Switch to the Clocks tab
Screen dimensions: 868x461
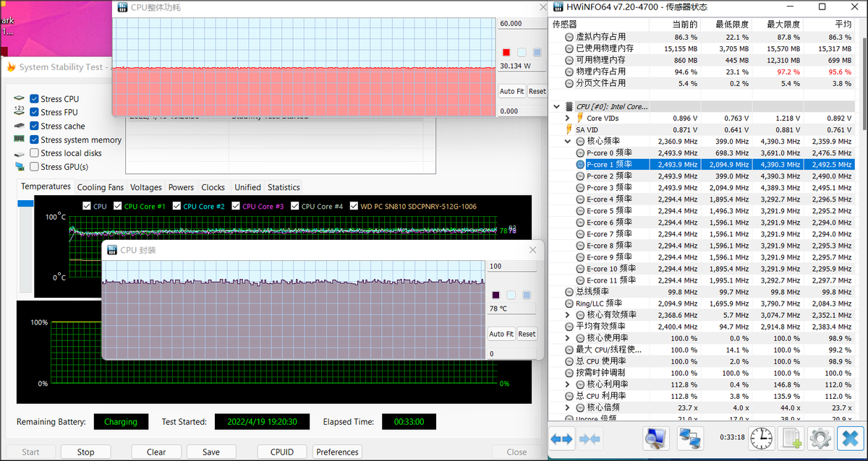tap(213, 187)
